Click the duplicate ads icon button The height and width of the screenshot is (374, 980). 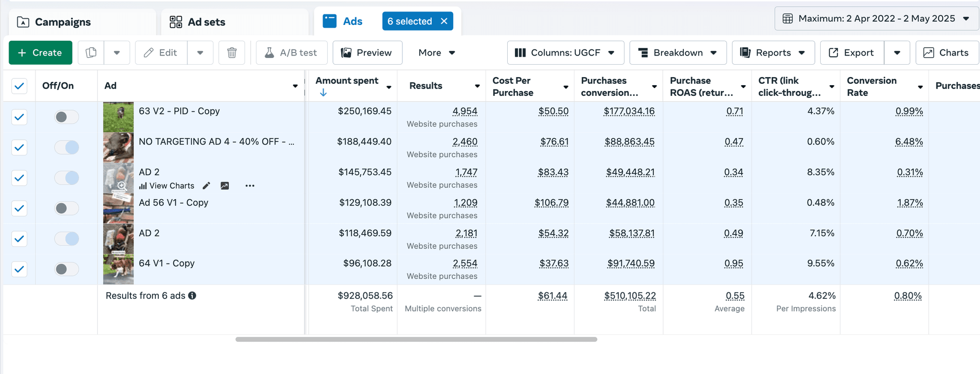tap(91, 53)
